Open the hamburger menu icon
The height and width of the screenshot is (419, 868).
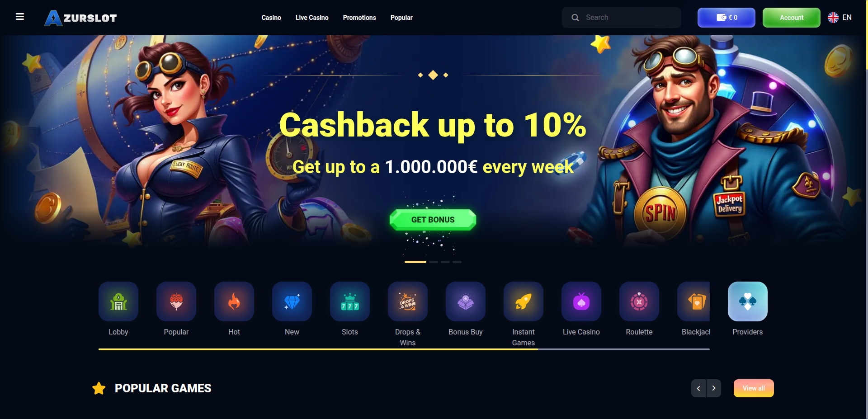click(20, 17)
